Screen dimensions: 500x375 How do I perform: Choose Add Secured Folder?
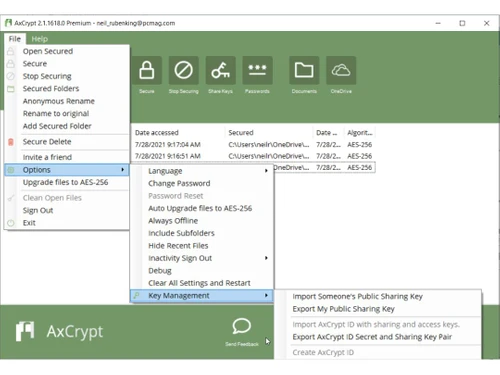(67, 126)
